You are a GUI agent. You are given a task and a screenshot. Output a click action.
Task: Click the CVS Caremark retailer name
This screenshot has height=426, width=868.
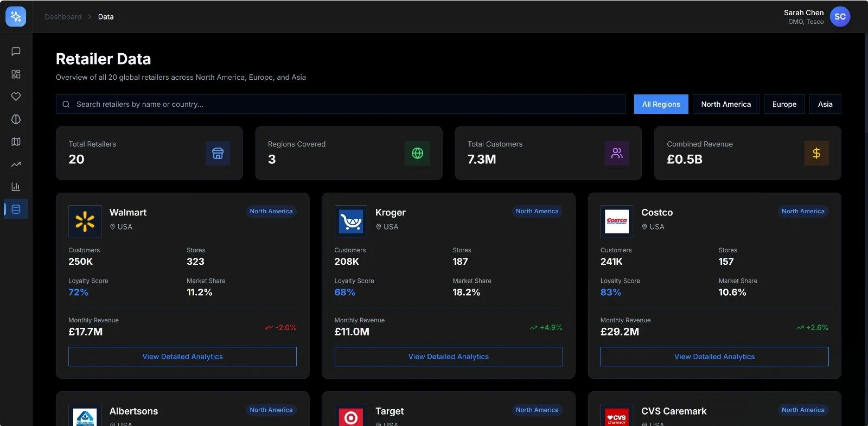point(674,411)
